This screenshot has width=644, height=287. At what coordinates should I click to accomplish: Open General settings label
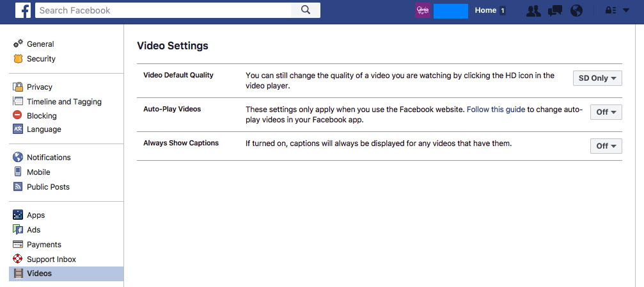tap(40, 44)
